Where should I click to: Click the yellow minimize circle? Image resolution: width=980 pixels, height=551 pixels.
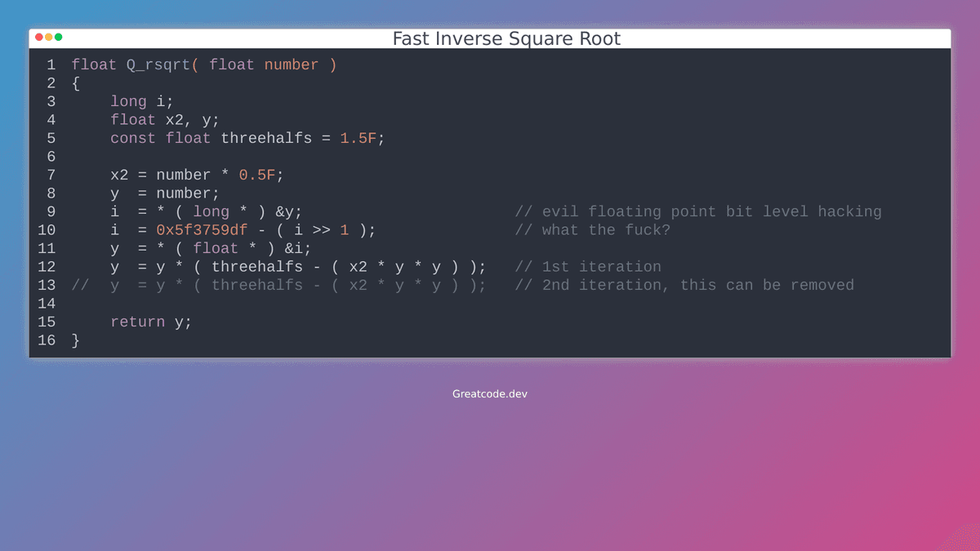coord(48,38)
